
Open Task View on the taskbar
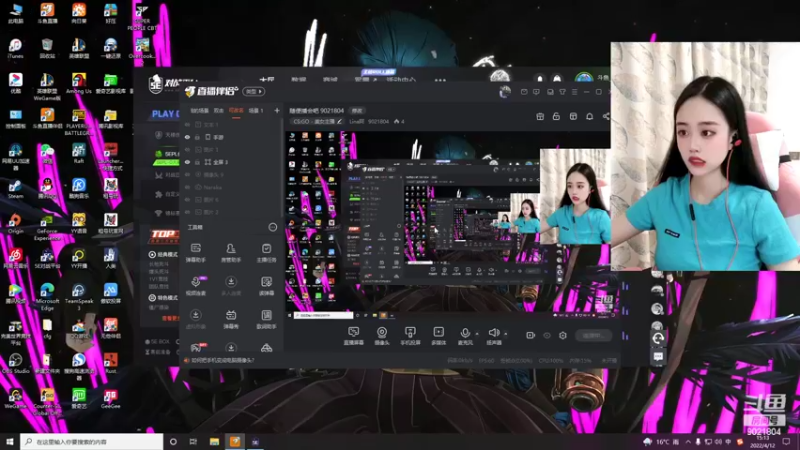click(193, 441)
